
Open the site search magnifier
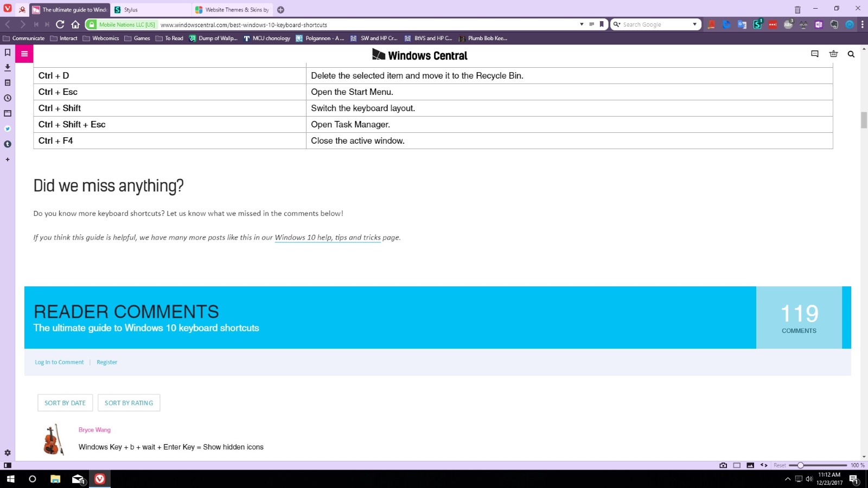coord(851,54)
